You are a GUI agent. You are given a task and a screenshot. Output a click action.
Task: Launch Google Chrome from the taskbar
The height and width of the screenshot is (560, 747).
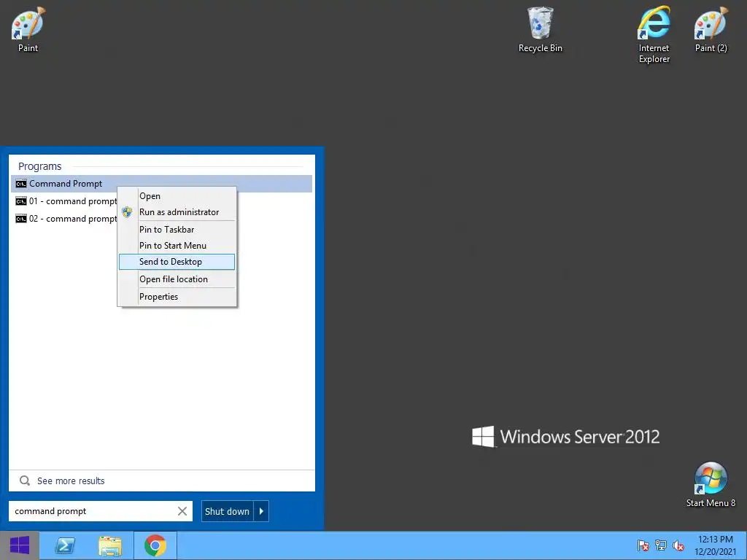point(155,545)
